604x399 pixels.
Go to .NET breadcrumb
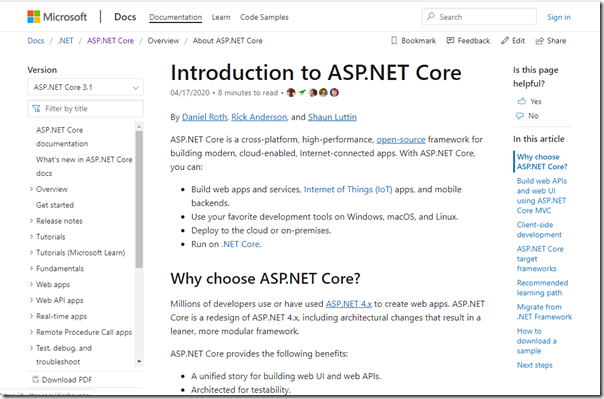pos(65,41)
